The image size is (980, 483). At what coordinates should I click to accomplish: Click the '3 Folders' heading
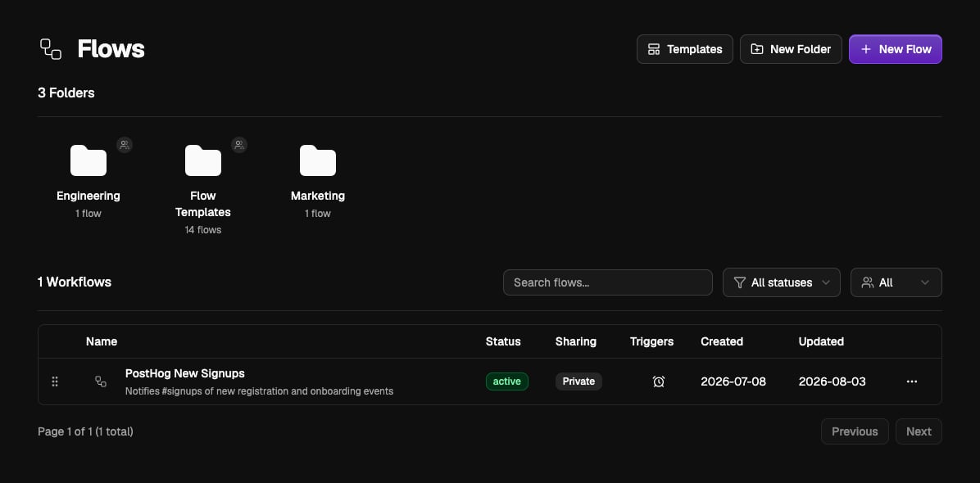66,93
